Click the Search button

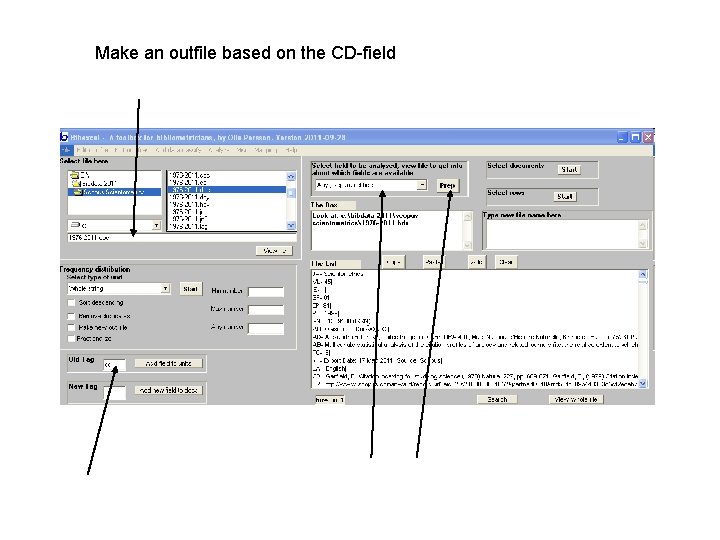point(497,399)
